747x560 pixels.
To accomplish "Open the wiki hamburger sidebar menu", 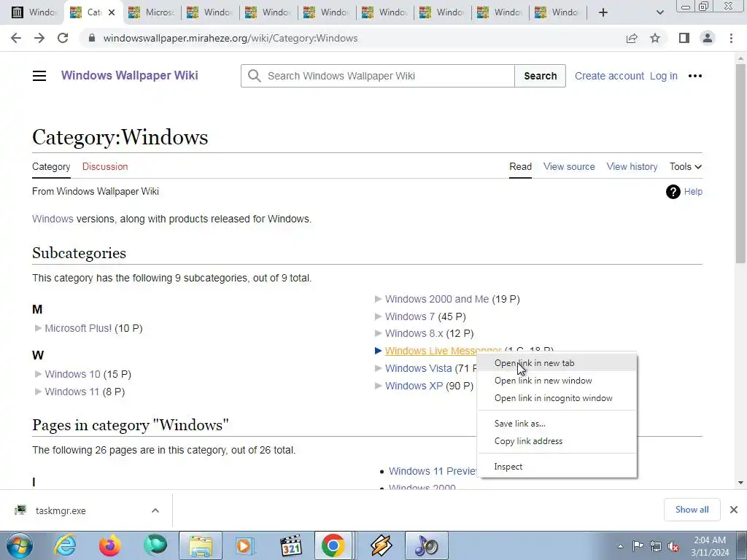I will pos(39,76).
